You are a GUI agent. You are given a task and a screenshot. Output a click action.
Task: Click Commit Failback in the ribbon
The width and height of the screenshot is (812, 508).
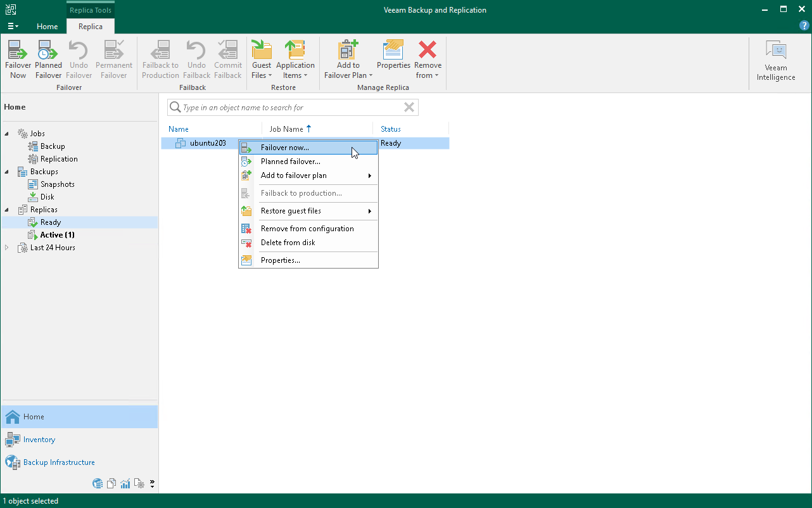click(x=228, y=60)
